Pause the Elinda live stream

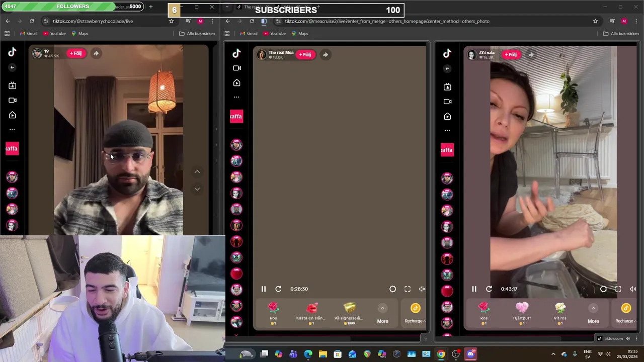(x=474, y=289)
